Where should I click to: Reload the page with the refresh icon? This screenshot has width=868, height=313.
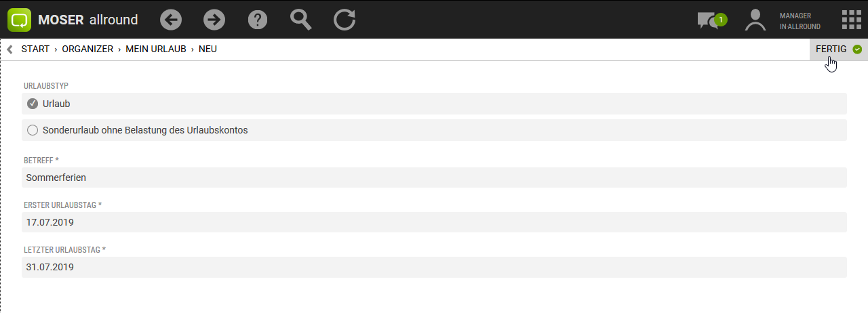[344, 20]
